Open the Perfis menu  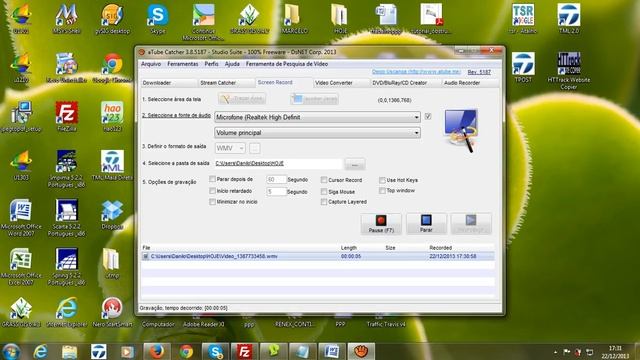pyautogui.click(x=211, y=64)
